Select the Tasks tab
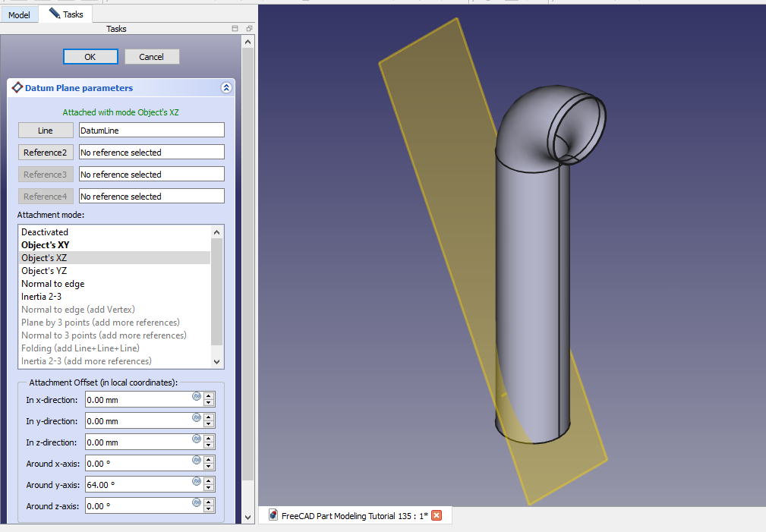 [66, 14]
